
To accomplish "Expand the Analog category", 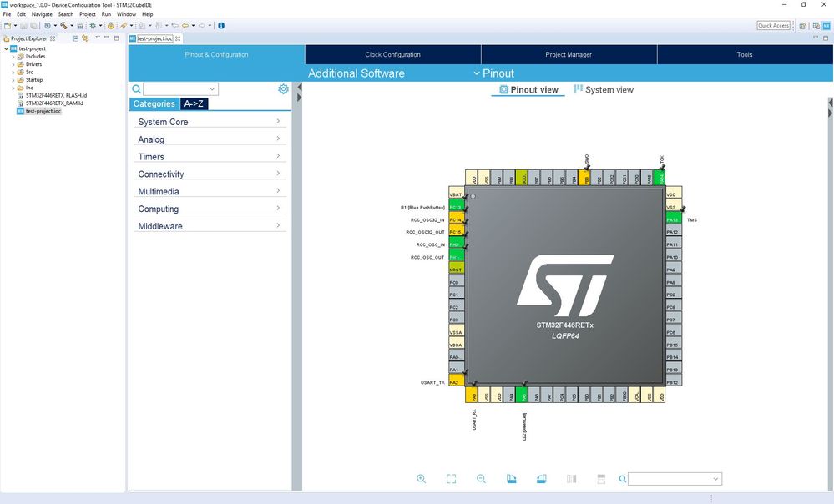I will pyautogui.click(x=210, y=139).
